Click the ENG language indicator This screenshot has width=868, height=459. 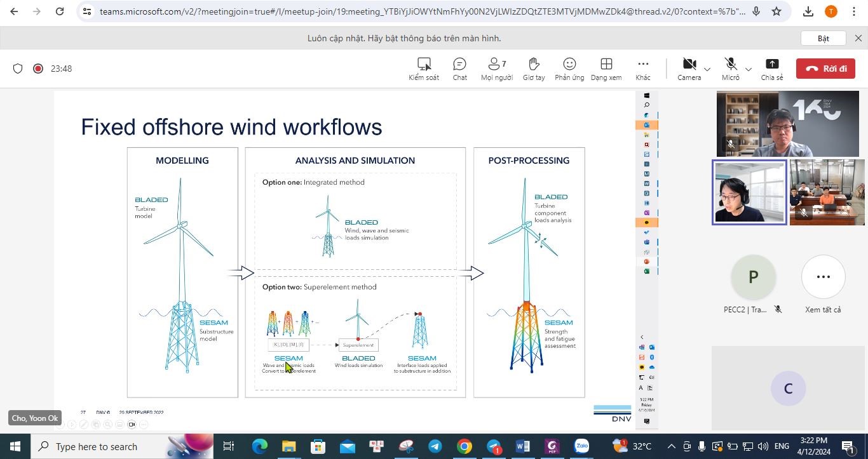click(x=781, y=446)
